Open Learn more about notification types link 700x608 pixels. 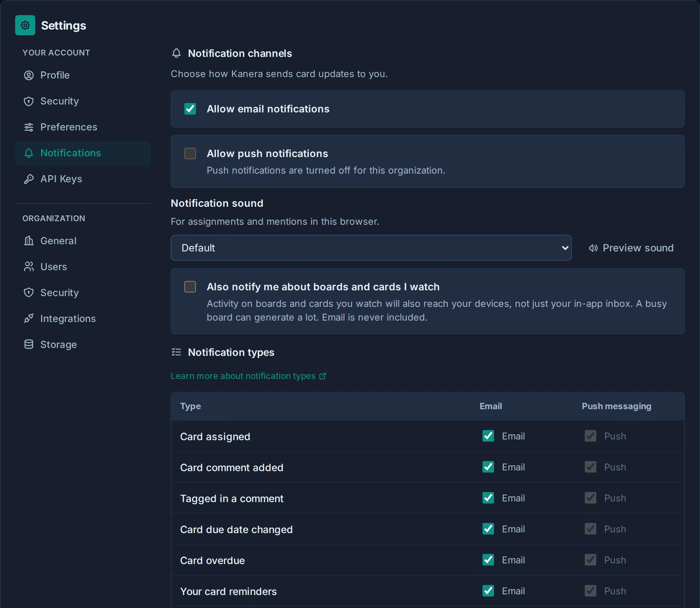pyautogui.click(x=248, y=376)
